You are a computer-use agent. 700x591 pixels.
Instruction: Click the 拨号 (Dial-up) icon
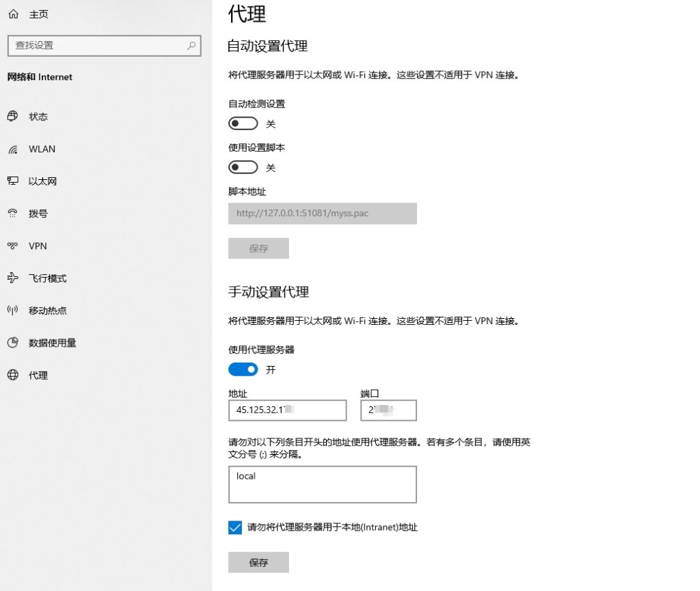coord(13,213)
